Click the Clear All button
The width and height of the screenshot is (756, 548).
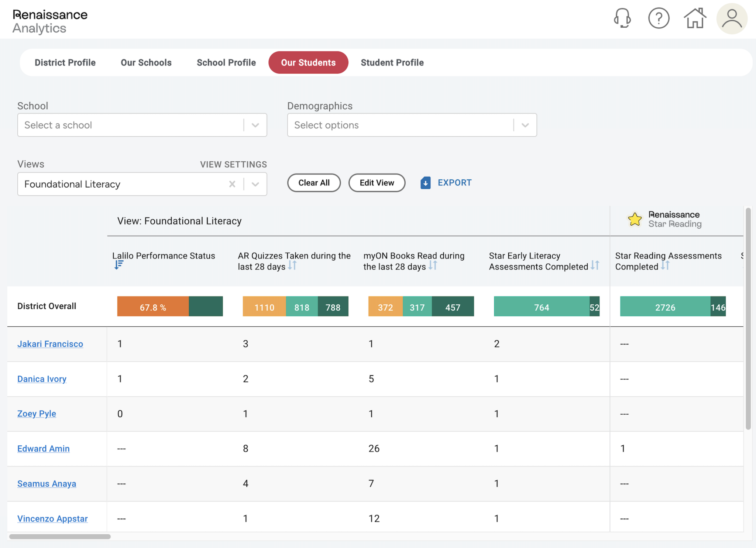click(314, 182)
